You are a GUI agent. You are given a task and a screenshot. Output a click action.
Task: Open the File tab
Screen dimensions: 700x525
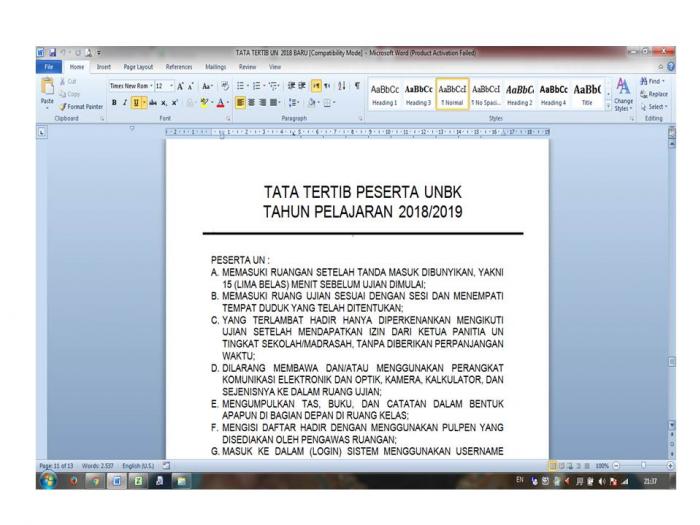pyautogui.click(x=49, y=67)
